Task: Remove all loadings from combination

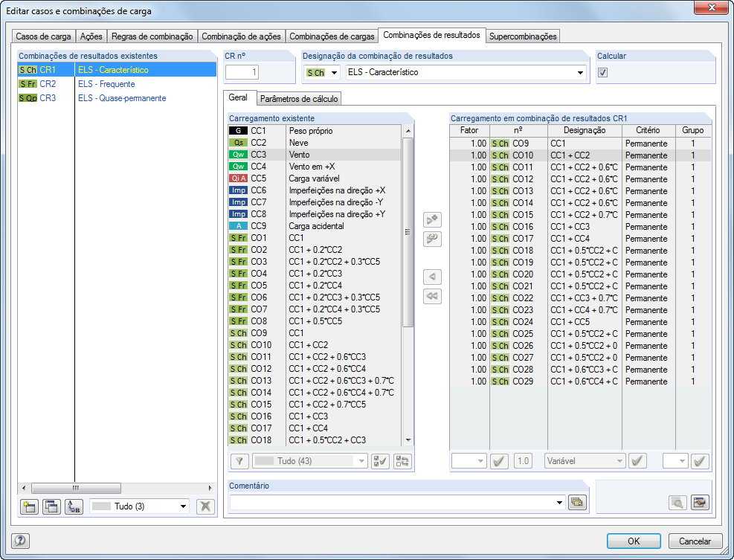Action: pyautogui.click(x=432, y=296)
